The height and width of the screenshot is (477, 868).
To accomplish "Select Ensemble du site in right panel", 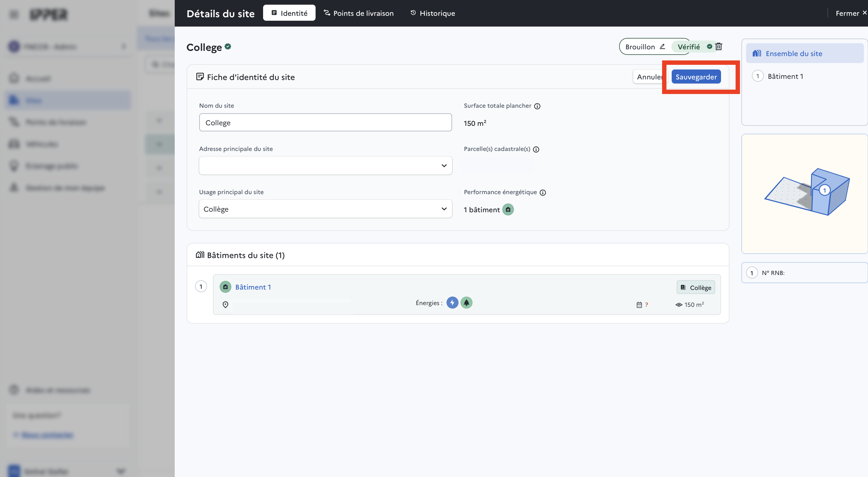I will click(x=805, y=53).
